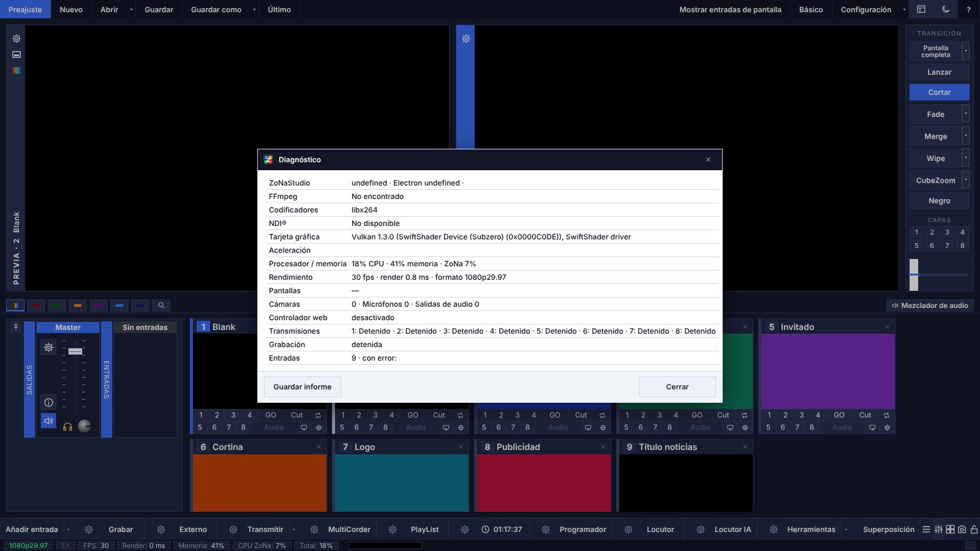The width and height of the screenshot is (980, 551).
Task: Pin the audio mixer panel
Action: (x=16, y=327)
